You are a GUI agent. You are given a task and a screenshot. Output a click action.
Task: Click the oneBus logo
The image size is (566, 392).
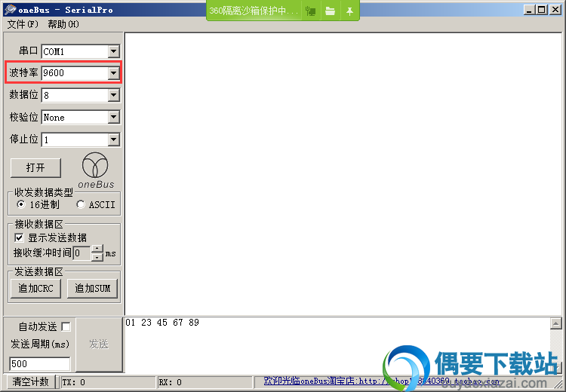pos(95,170)
